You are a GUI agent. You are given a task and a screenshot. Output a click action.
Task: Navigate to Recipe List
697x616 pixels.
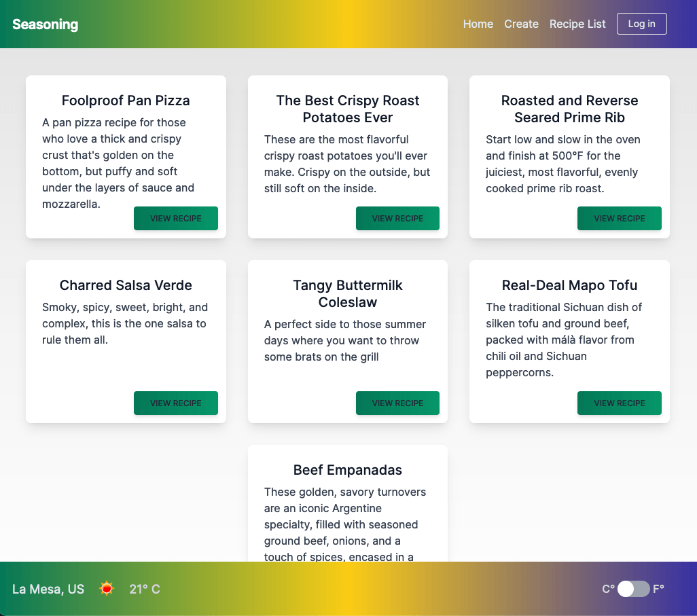coord(577,24)
